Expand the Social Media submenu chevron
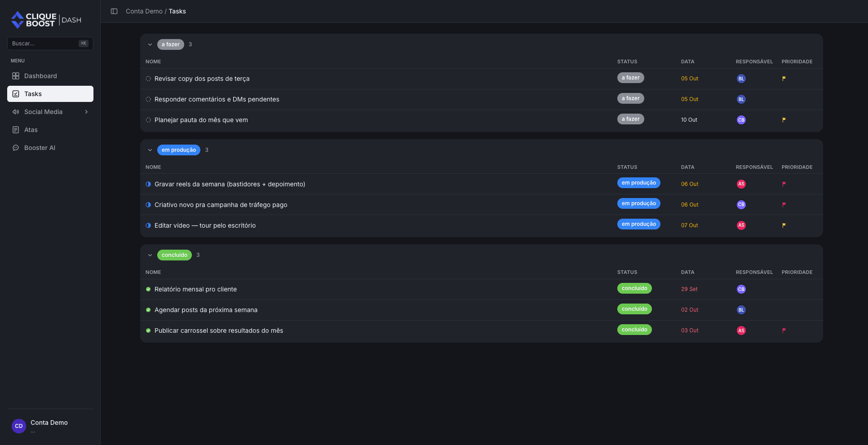Viewport: 868px width, 445px height. tap(86, 112)
